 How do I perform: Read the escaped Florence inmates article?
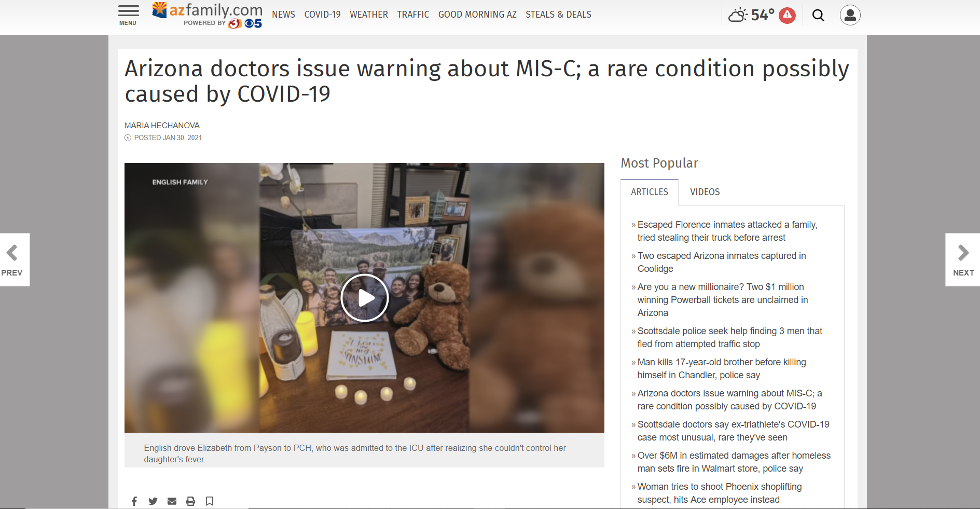tap(727, 231)
